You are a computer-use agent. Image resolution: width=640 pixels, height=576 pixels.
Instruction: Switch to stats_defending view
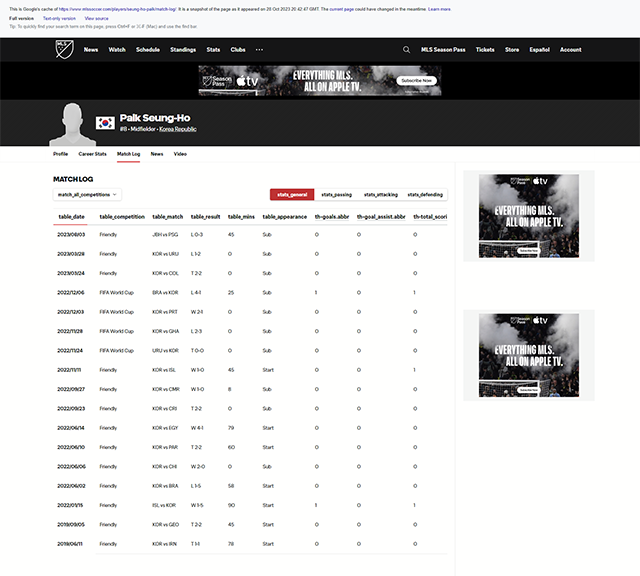point(424,195)
